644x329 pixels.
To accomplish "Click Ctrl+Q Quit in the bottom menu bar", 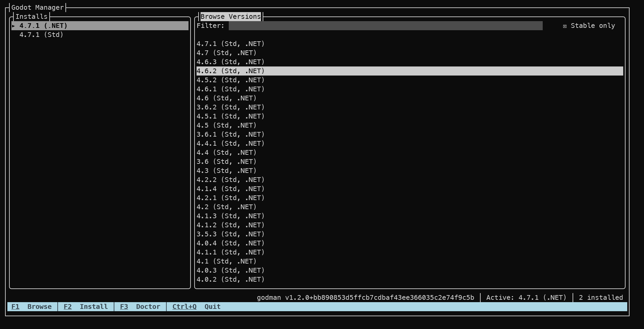I will [197, 307].
